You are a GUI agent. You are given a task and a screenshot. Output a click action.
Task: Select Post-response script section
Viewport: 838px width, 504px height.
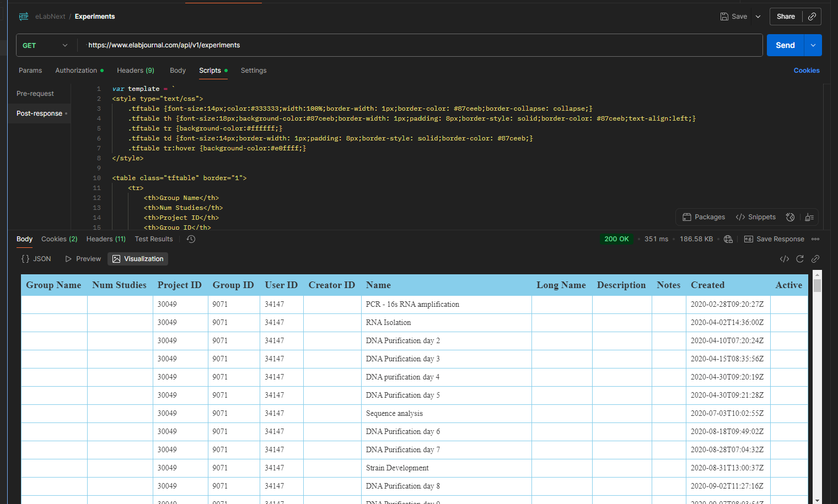point(39,113)
